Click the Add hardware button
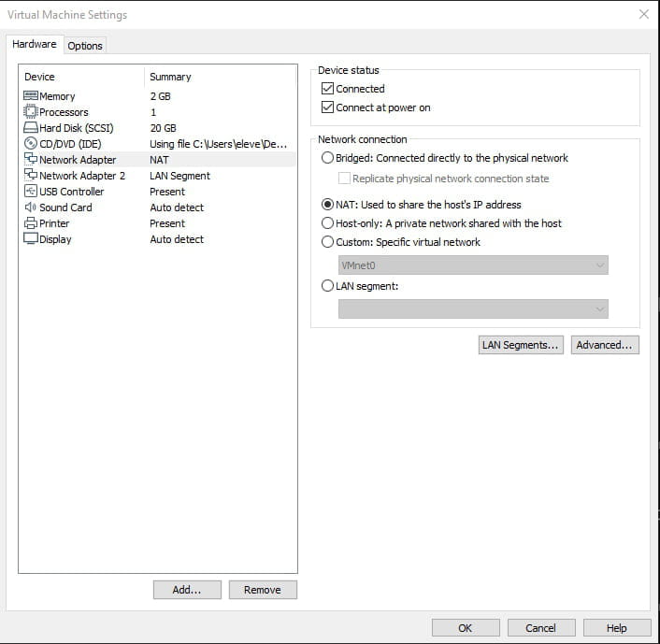Viewport: 660px width, 644px height. pyautogui.click(x=187, y=590)
